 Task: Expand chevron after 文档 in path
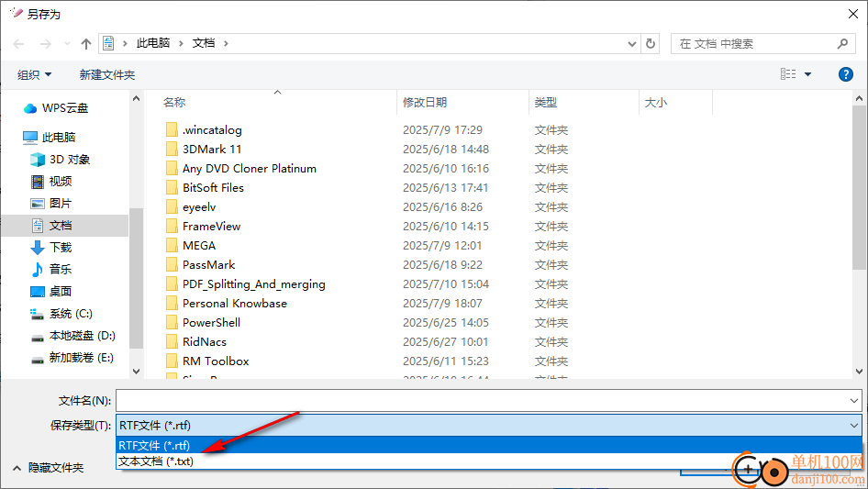[226, 43]
